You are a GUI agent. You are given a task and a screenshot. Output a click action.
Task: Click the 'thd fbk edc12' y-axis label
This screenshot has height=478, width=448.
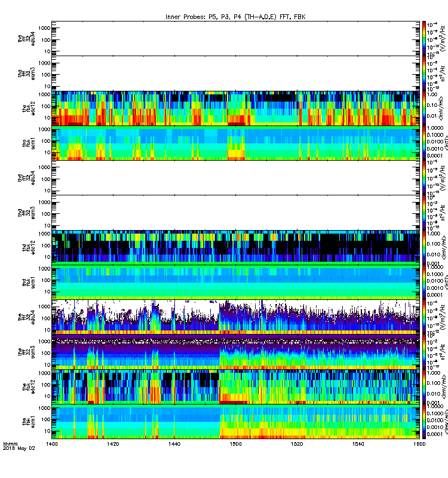pyautogui.click(x=29, y=247)
